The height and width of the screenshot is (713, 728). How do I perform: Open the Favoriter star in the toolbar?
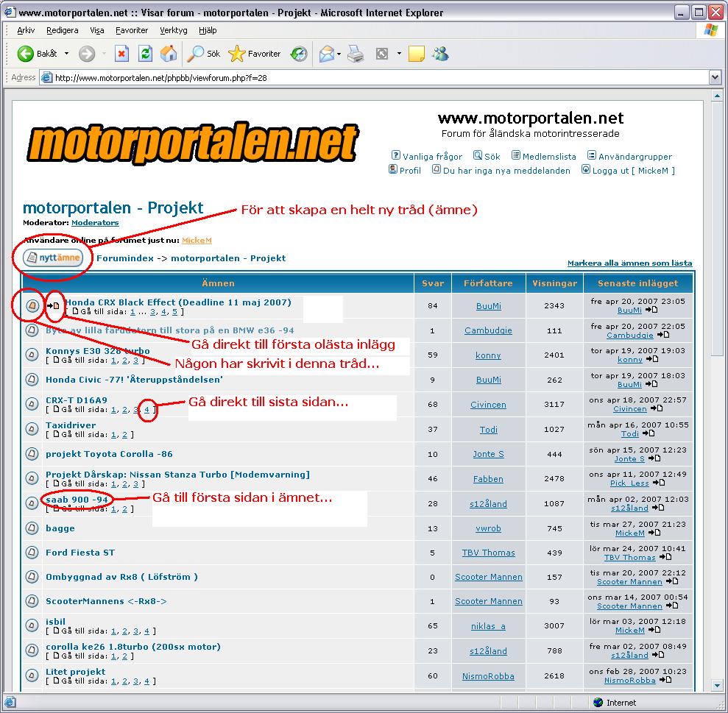255,54
